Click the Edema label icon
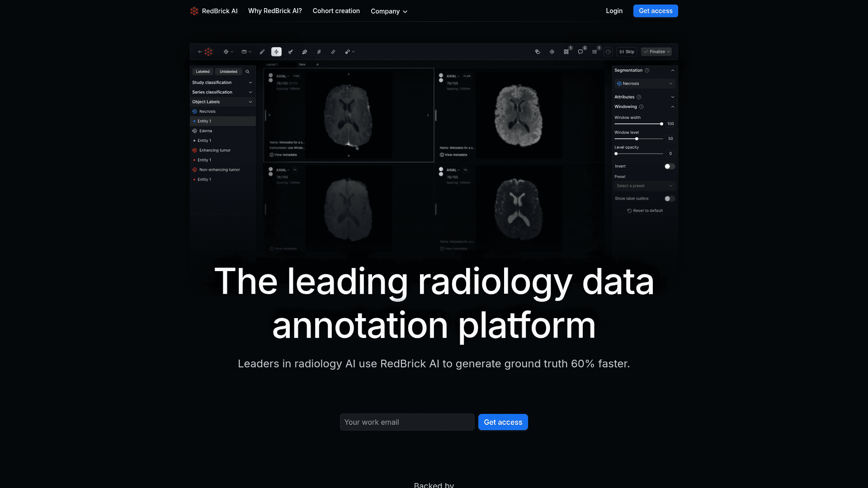 [x=195, y=131]
